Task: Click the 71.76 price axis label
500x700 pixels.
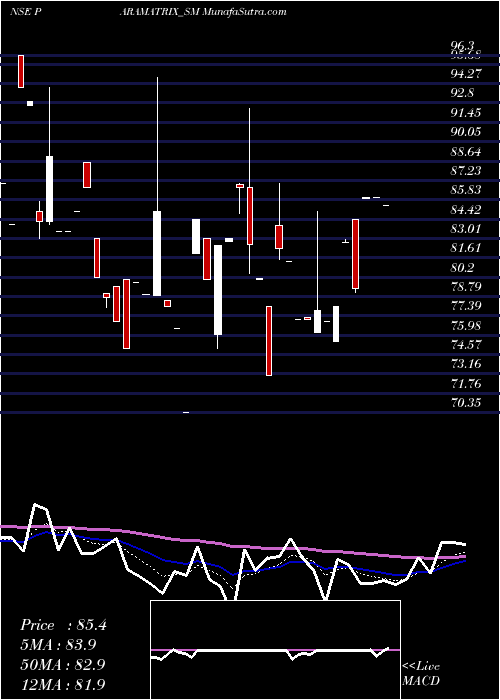Action: pos(466,384)
